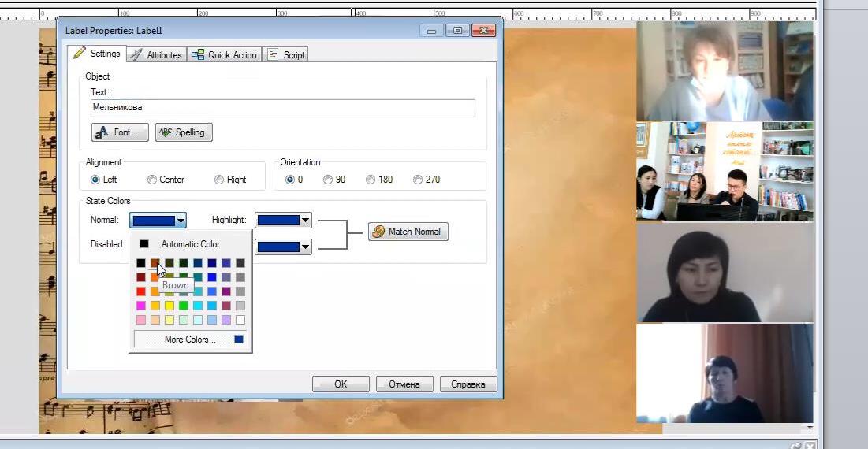The height and width of the screenshot is (449, 868).
Task: Open More Colors in the palette
Action: [189, 340]
